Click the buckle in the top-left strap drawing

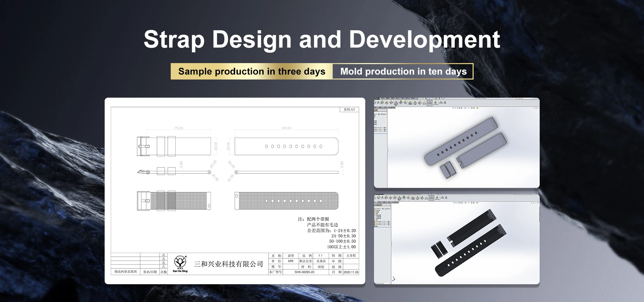[x=144, y=146]
